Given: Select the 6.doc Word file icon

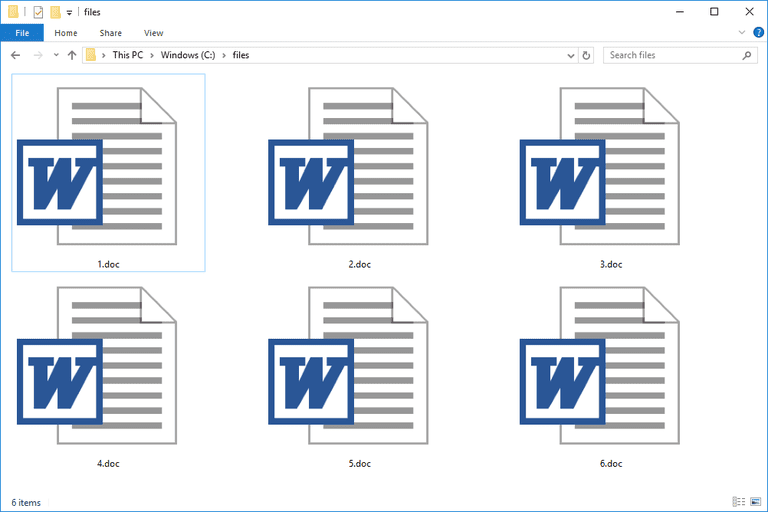Looking at the screenshot, I should pyautogui.click(x=600, y=366).
